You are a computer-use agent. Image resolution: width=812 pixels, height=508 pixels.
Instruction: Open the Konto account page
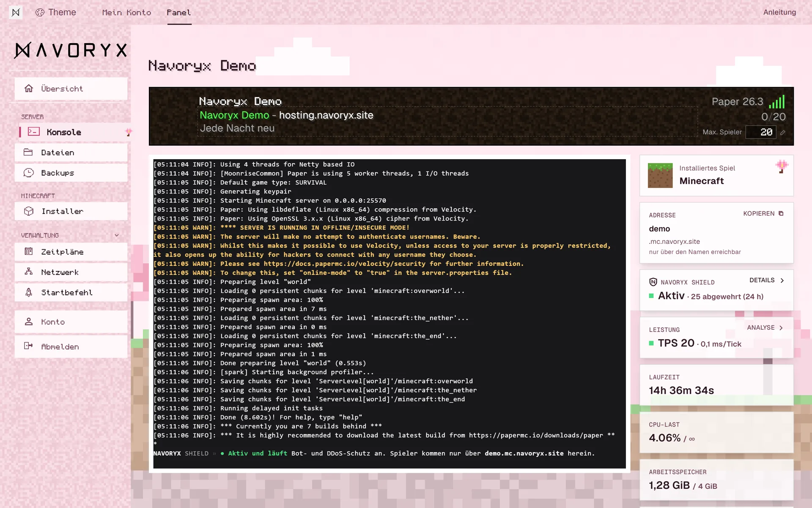coord(71,322)
